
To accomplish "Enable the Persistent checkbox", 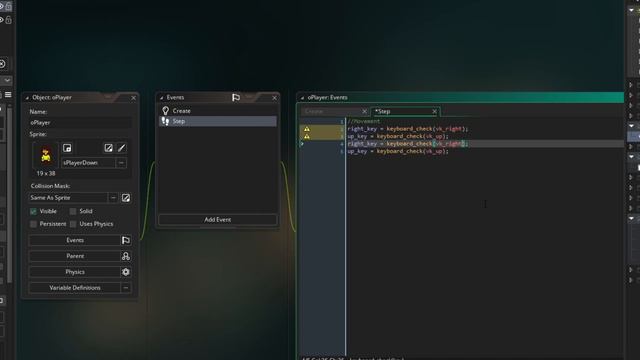I will tap(33, 224).
